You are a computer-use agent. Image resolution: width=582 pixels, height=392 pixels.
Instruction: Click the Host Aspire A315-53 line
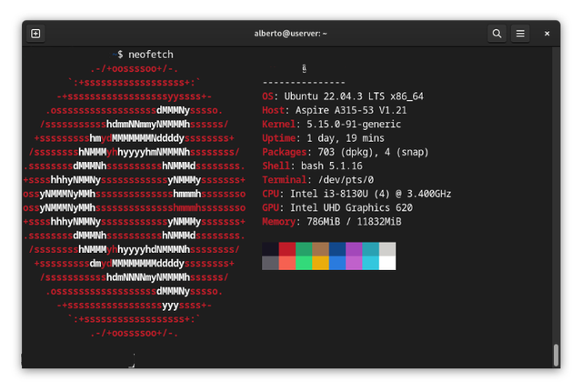pos(332,109)
